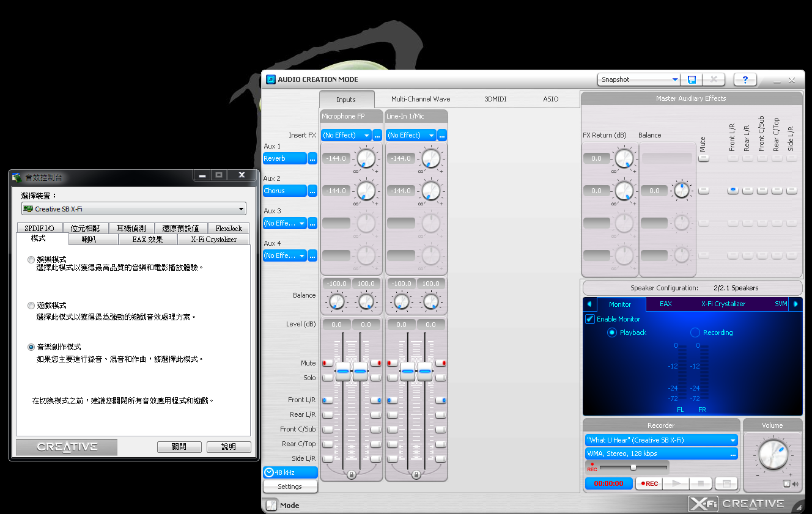
Task: Open the Aux 3 effect settings button
Action: tap(312, 223)
